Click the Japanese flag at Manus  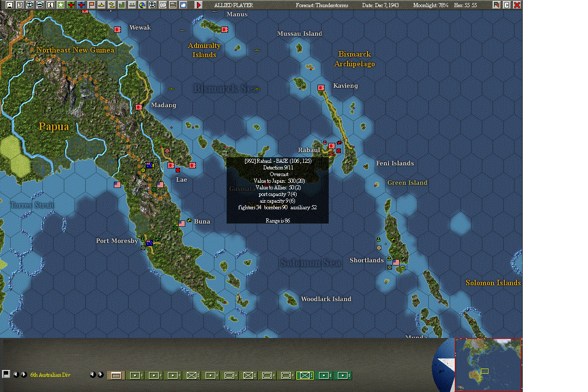coord(225,29)
